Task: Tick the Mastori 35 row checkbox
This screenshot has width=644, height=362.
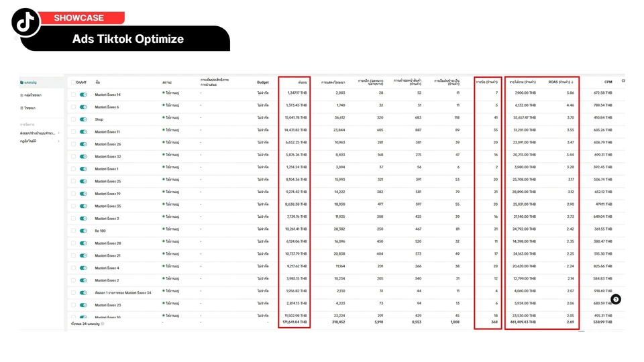Action: pos(73,206)
